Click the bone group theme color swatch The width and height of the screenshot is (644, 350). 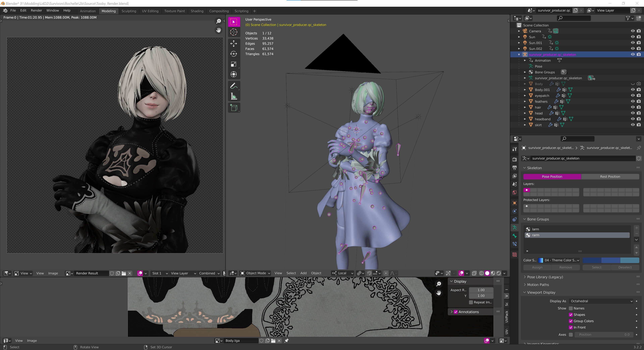610,260
